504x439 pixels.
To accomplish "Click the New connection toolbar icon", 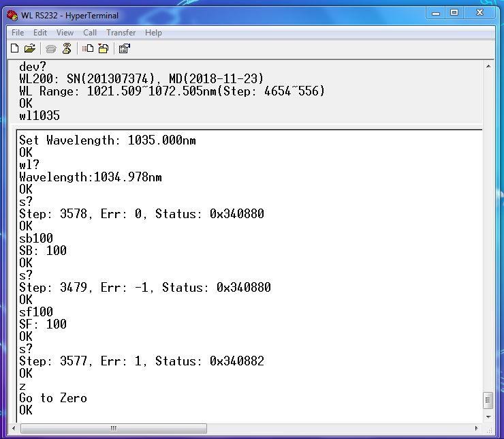I will (15, 48).
